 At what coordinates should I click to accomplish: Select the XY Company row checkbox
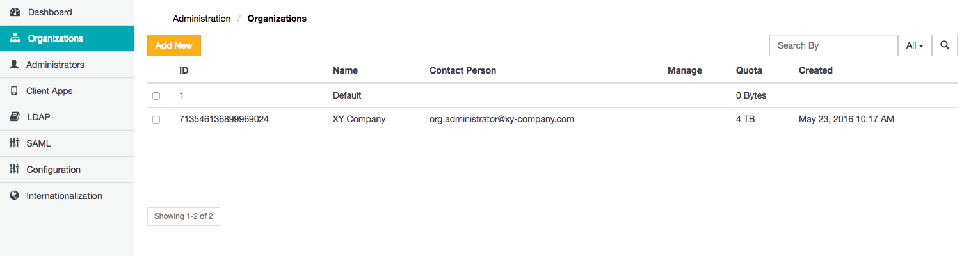click(x=156, y=120)
